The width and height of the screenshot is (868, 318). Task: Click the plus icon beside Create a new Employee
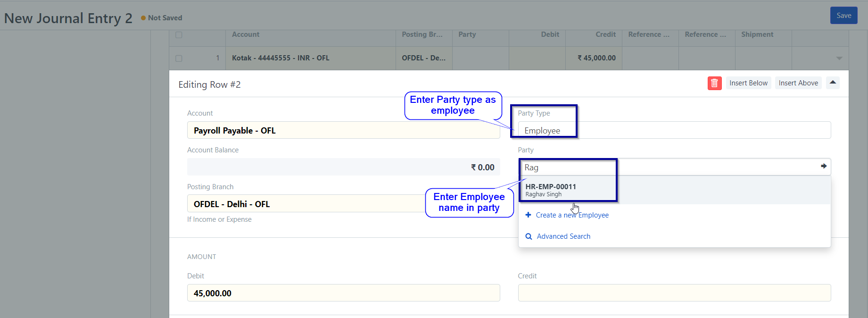coord(528,215)
